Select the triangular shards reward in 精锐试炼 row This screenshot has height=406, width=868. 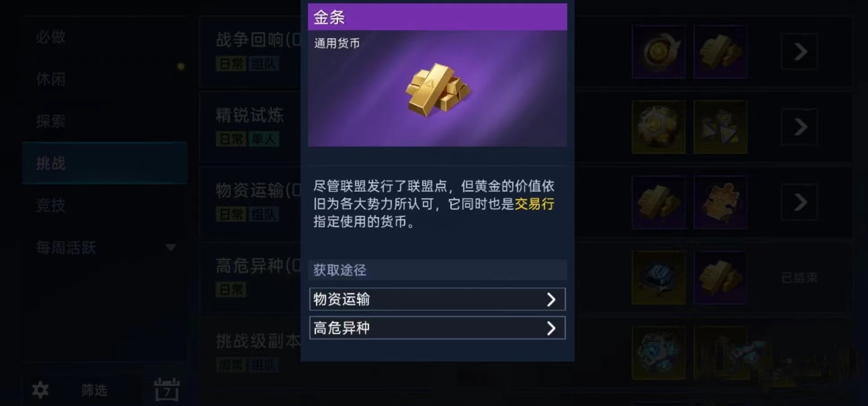720,127
